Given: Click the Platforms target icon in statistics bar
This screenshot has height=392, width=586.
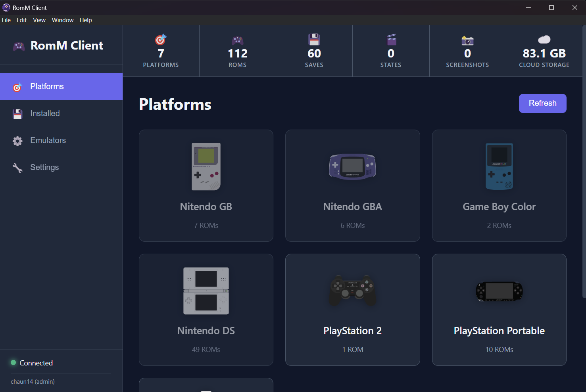Looking at the screenshot, I should coord(160,39).
